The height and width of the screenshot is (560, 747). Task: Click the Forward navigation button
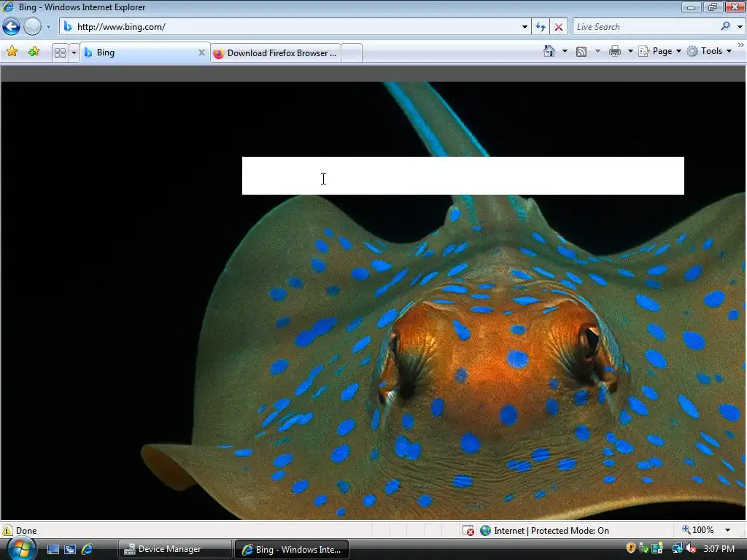pos(32,27)
